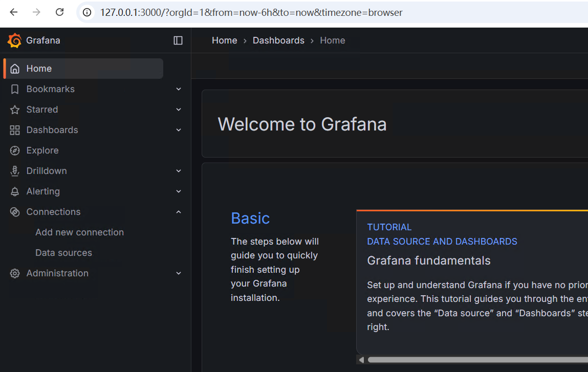Click the Bookmarks icon in sidebar
588x372 pixels.
coord(15,89)
